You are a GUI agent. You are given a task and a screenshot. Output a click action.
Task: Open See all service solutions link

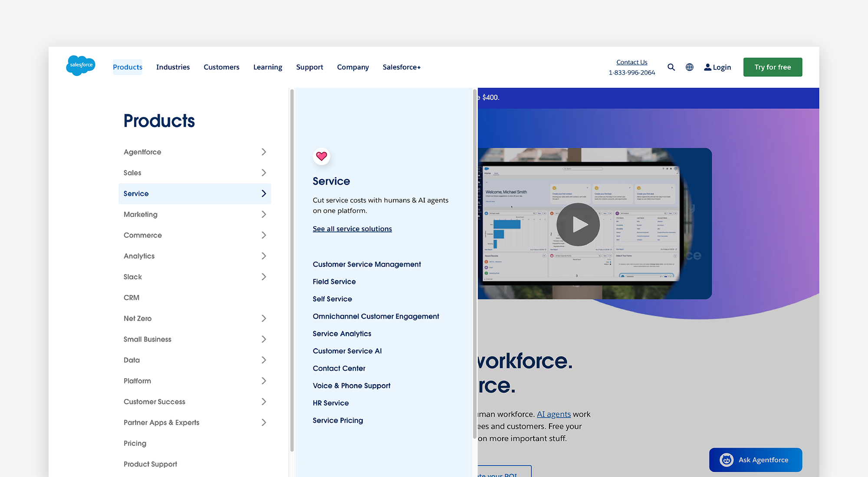click(352, 229)
